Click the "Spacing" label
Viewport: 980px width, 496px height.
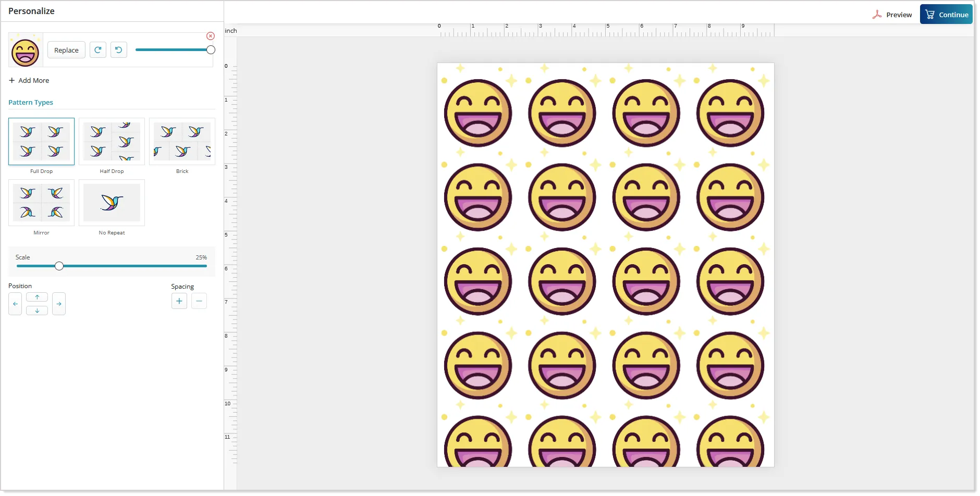182,287
